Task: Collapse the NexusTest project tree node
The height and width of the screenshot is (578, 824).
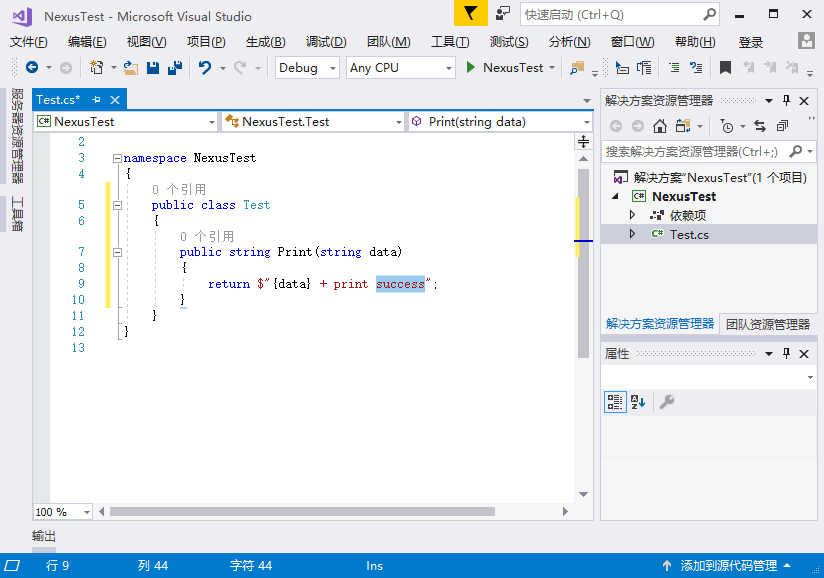Action: point(615,196)
